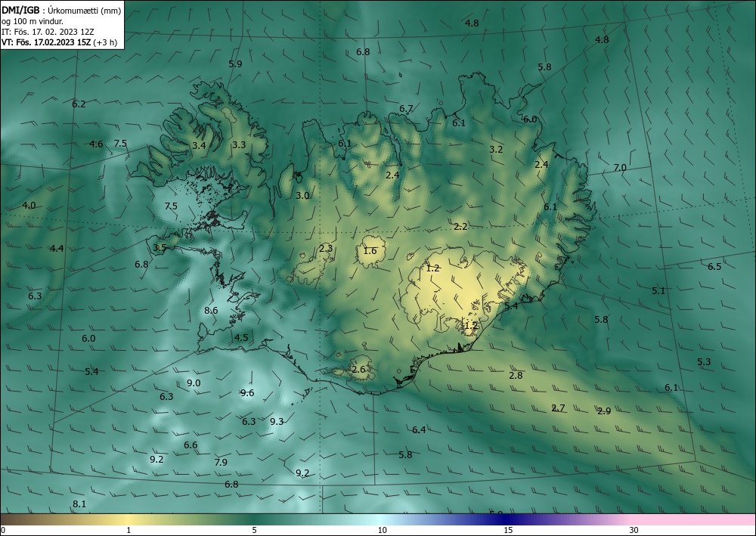Click the map value 2.3 on the glacier

326,249
